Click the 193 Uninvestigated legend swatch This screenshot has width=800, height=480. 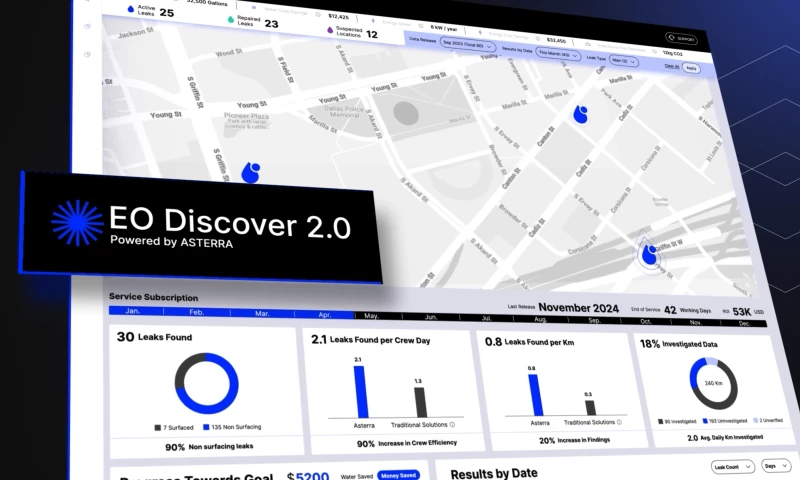705,421
